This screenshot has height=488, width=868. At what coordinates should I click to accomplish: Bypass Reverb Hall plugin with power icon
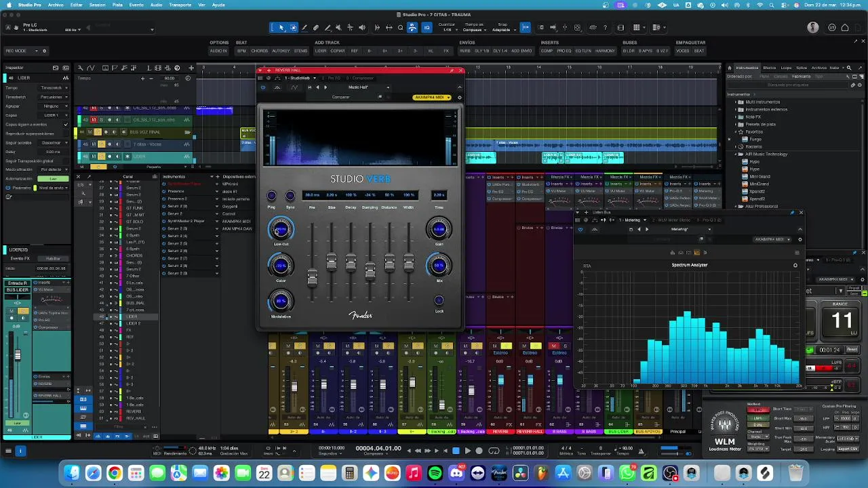(263, 87)
